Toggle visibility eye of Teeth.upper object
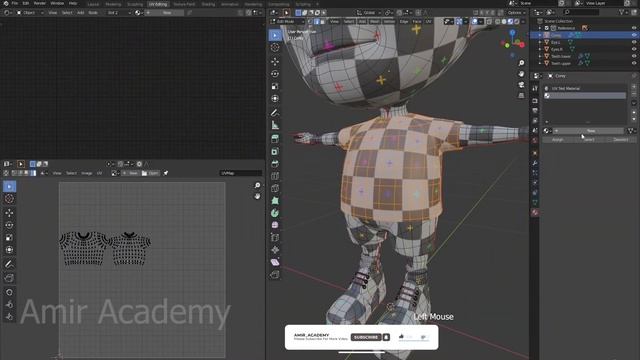 [634, 63]
